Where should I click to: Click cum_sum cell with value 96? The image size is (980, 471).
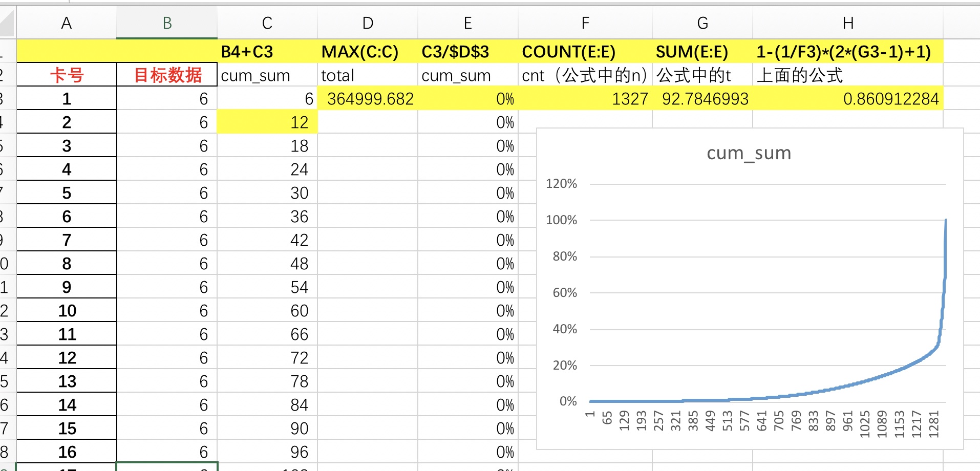[267, 452]
